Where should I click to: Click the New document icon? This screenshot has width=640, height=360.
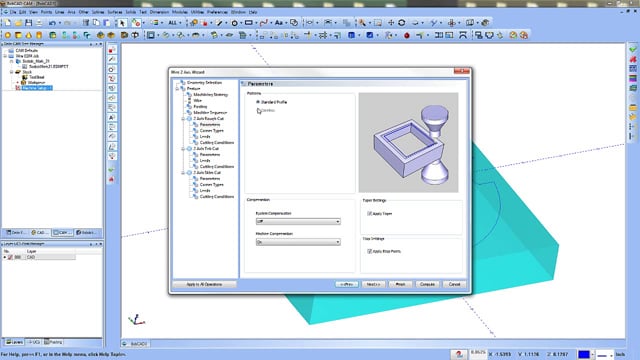pos(8,23)
